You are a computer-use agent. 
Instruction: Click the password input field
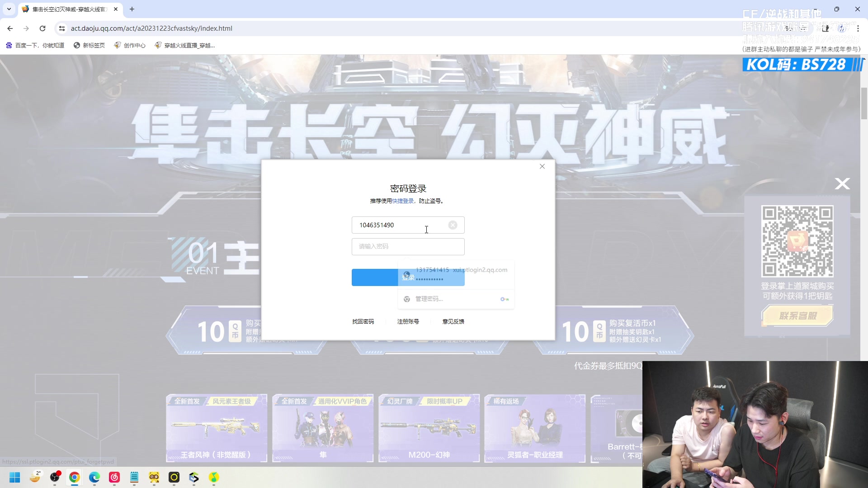tap(408, 247)
